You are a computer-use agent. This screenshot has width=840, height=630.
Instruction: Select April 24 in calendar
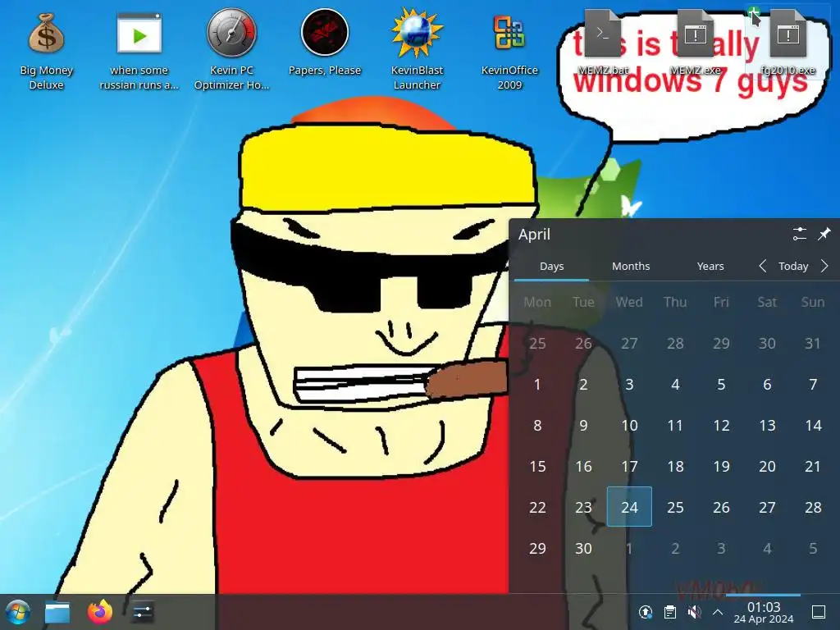point(629,507)
